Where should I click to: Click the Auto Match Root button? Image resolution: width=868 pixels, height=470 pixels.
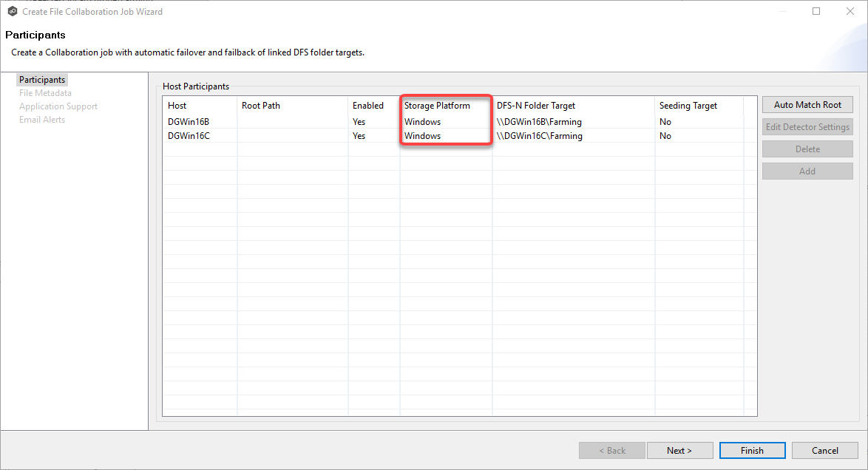[x=807, y=104]
